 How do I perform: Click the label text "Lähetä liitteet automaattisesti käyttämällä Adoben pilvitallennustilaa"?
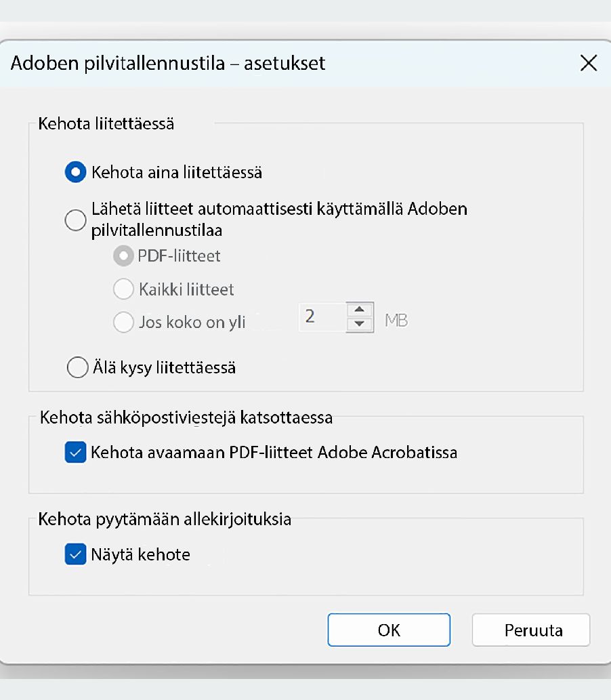[x=278, y=218]
